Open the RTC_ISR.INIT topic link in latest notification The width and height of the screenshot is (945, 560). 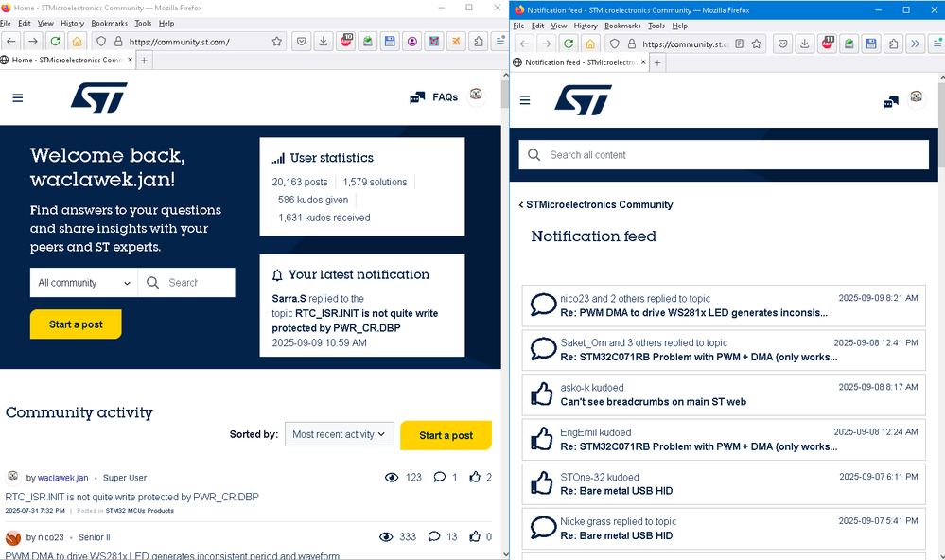click(x=355, y=321)
